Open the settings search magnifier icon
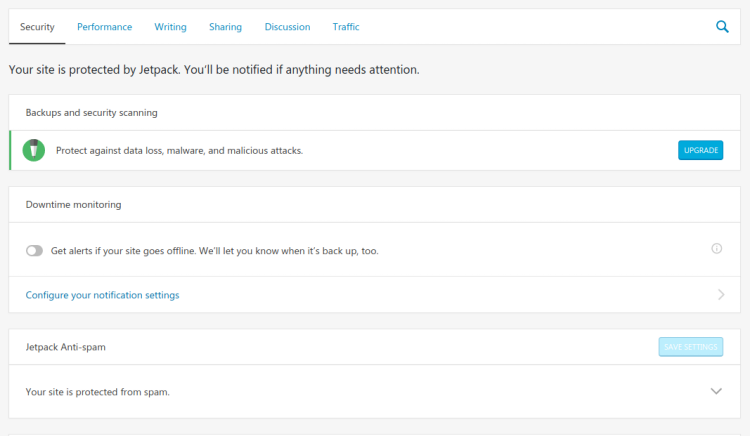Screen dimensions: 750x436 click(722, 27)
